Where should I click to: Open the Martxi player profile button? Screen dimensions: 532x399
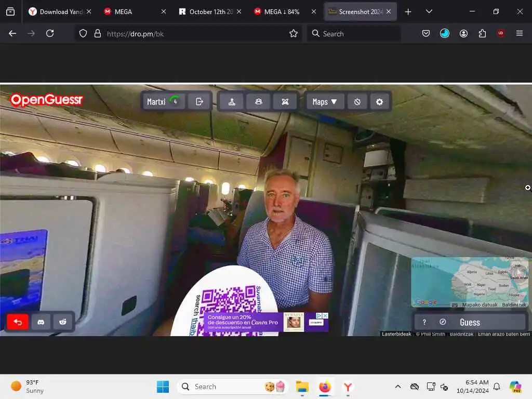164,101
